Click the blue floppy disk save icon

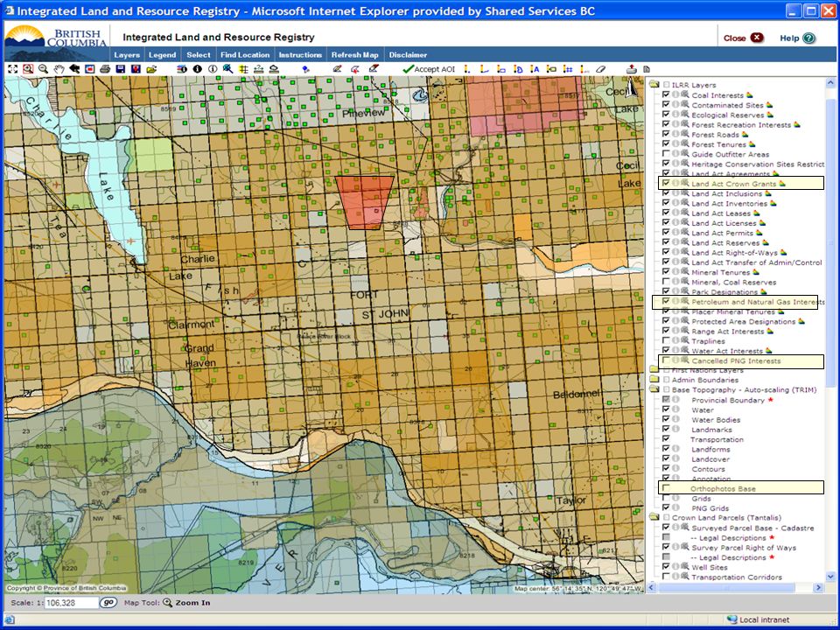click(x=121, y=69)
